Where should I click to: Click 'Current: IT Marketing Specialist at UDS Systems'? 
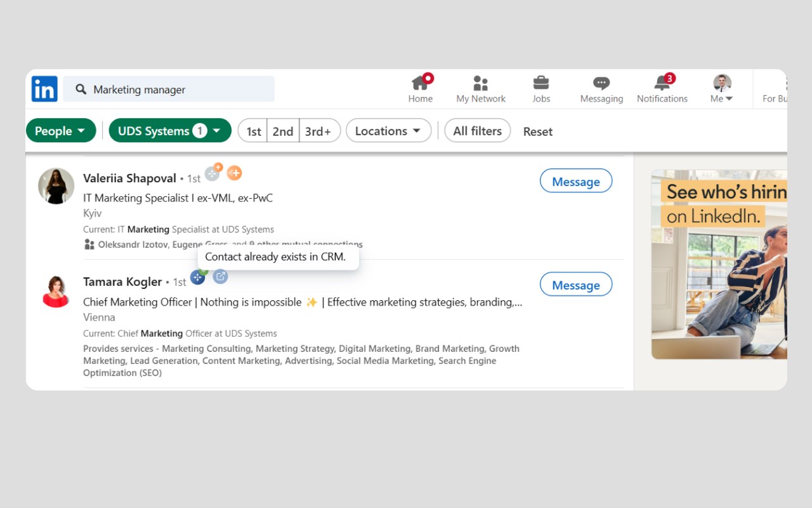point(179,229)
